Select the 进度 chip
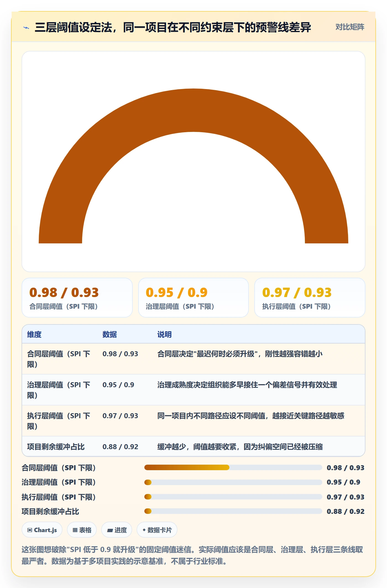Screen dimensions: 387x588 pyautogui.click(x=117, y=530)
